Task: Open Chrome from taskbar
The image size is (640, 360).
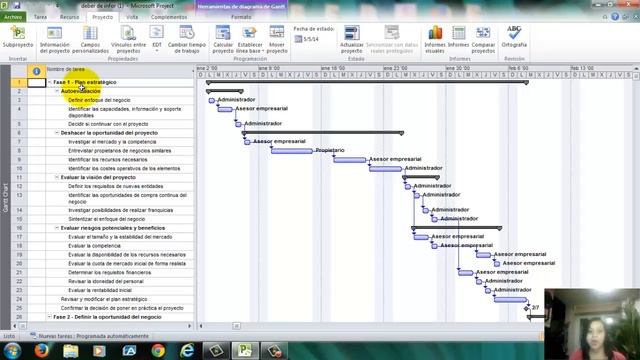Action: coord(158,351)
